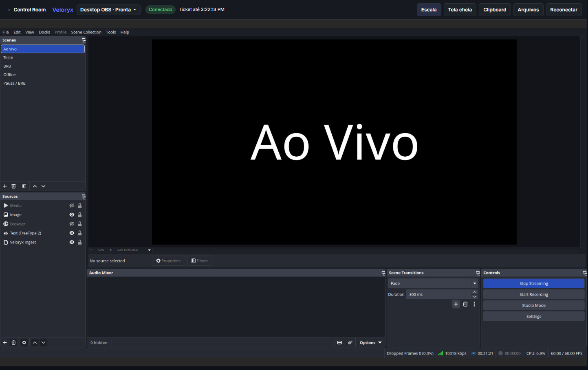Open the View menu
Image resolution: width=588 pixels, height=370 pixels.
click(30, 32)
